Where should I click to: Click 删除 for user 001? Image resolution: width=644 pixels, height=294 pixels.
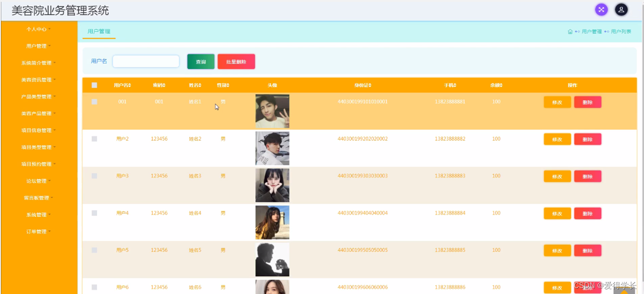click(x=588, y=102)
